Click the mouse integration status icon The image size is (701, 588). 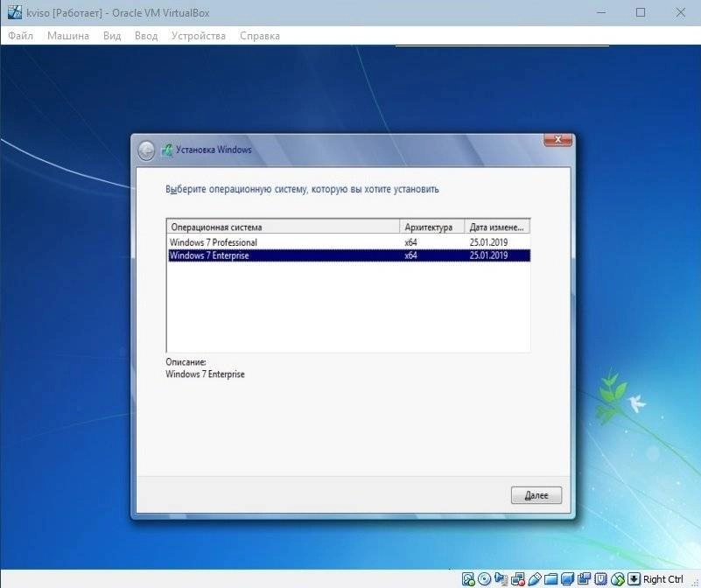617,579
